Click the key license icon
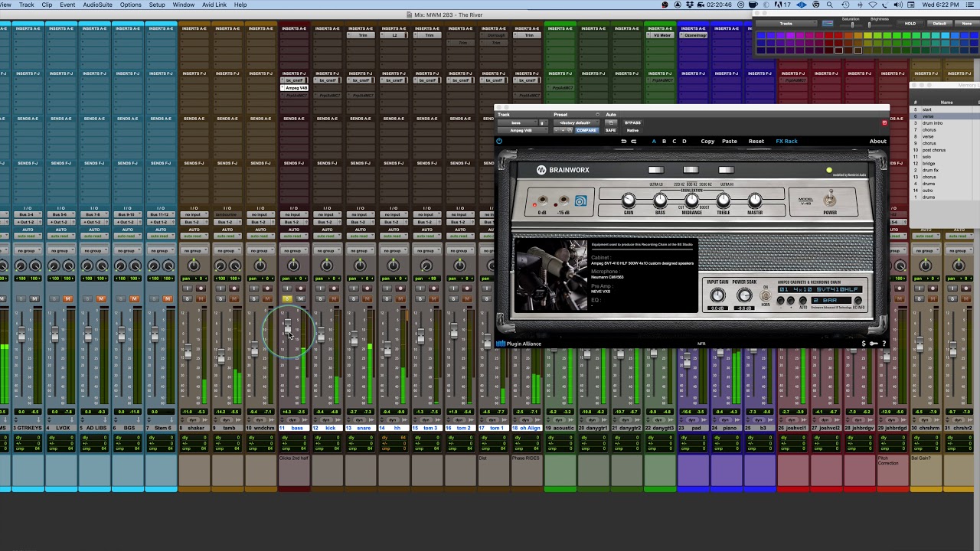 (x=874, y=344)
